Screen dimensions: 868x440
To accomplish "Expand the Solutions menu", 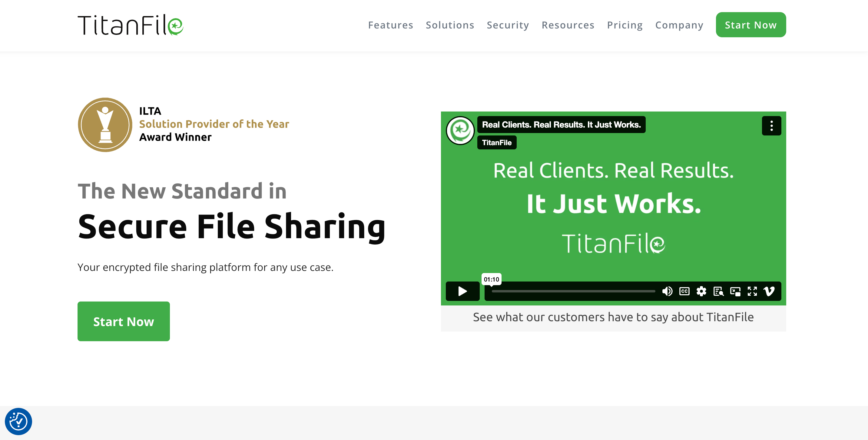I will (x=450, y=25).
